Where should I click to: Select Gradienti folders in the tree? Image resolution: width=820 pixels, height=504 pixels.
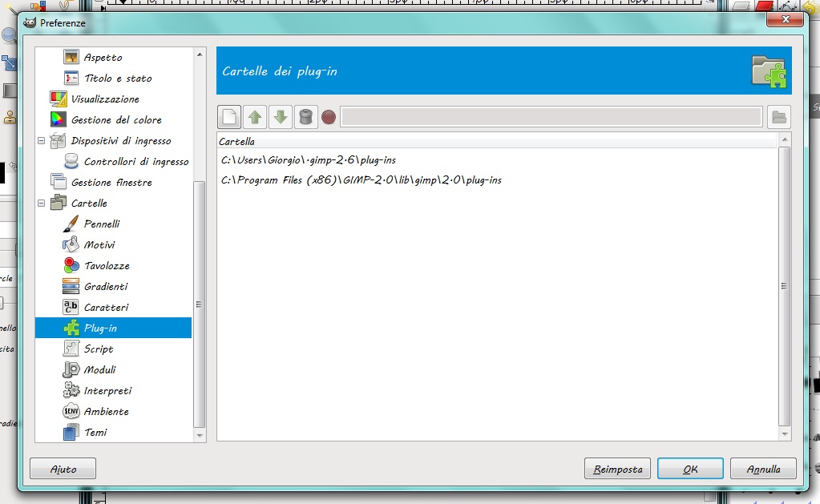[106, 287]
